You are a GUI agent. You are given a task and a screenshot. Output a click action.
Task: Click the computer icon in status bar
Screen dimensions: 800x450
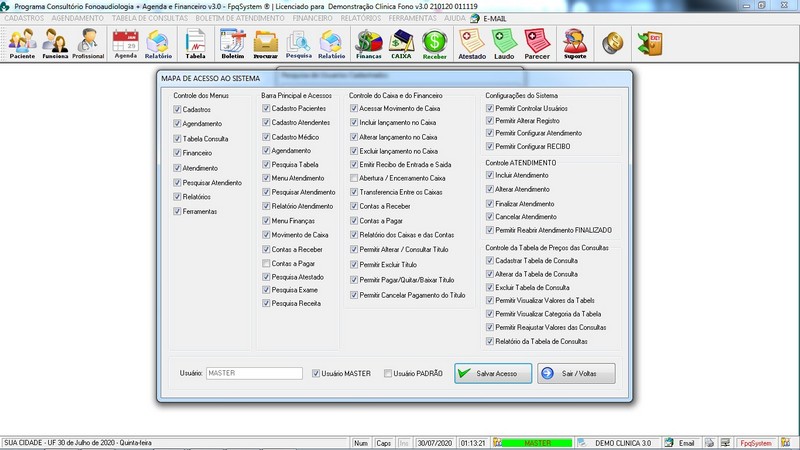click(x=725, y=443)
